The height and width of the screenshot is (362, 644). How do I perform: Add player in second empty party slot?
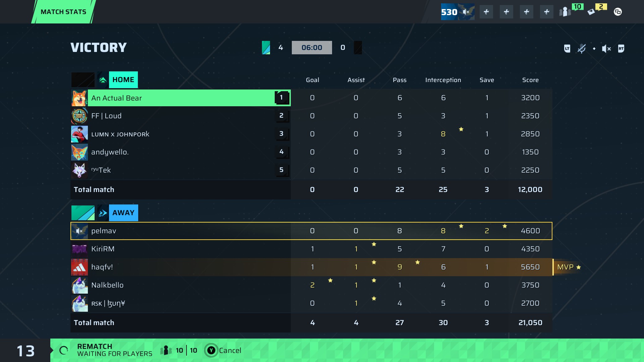pyautogui.click(x=506, y=12)
